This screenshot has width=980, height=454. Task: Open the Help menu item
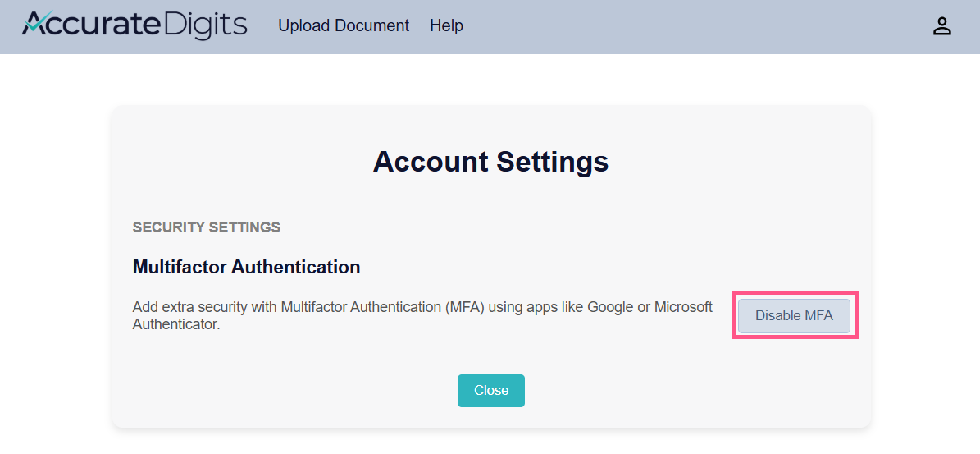[446, 25]
